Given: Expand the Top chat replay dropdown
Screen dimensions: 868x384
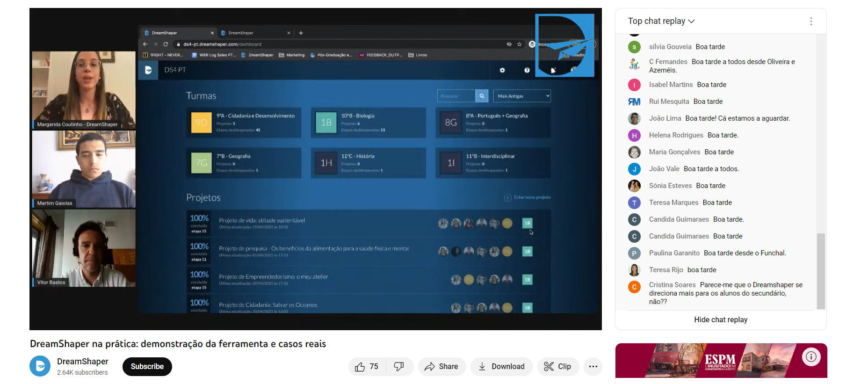Looking at the screenshot, I should tap(661, 21).
